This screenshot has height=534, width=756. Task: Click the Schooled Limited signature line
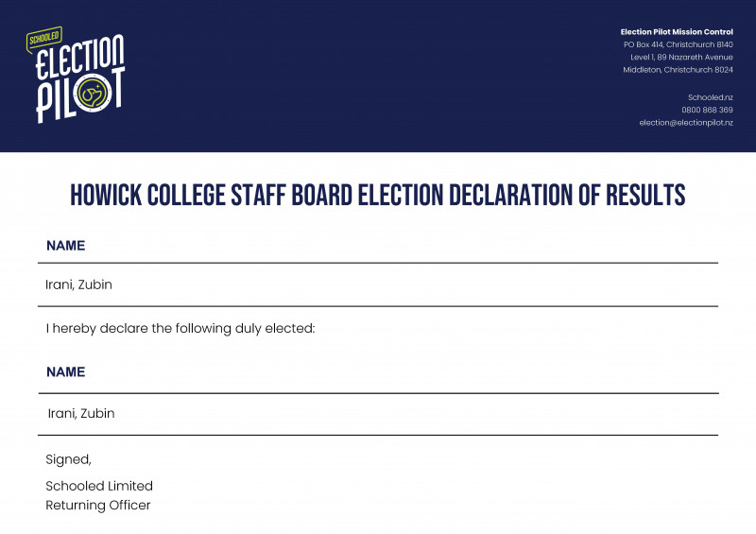click(99, 486)
